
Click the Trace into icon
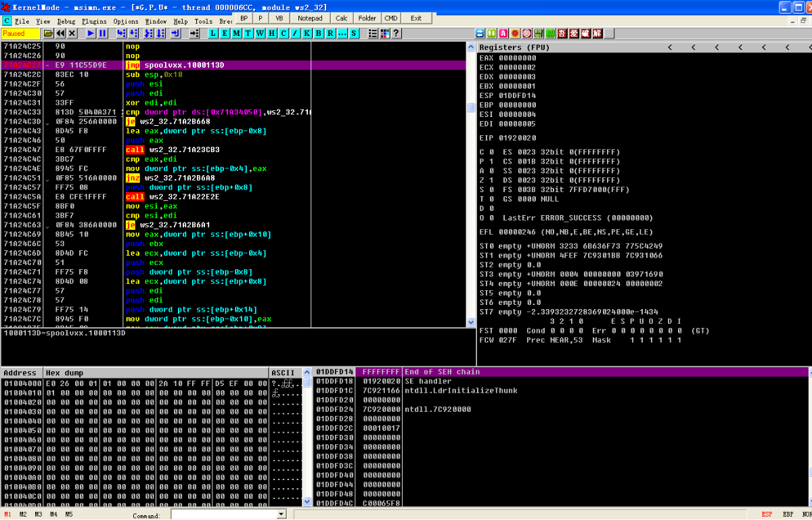148,33
